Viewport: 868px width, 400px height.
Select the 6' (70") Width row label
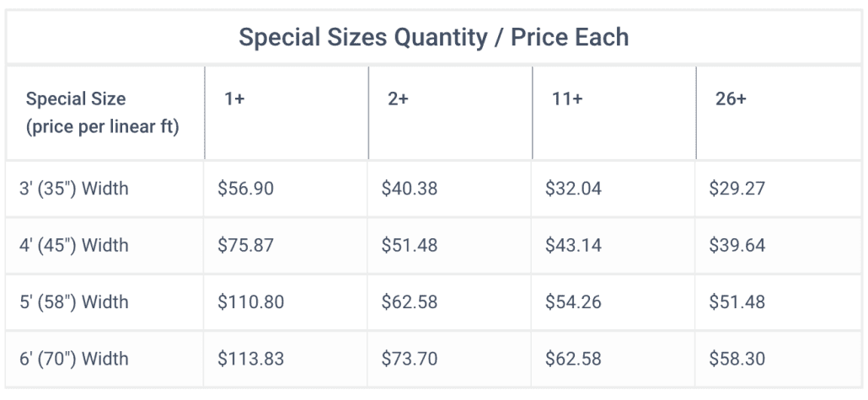pyautogui.click(x=73, y=359)
